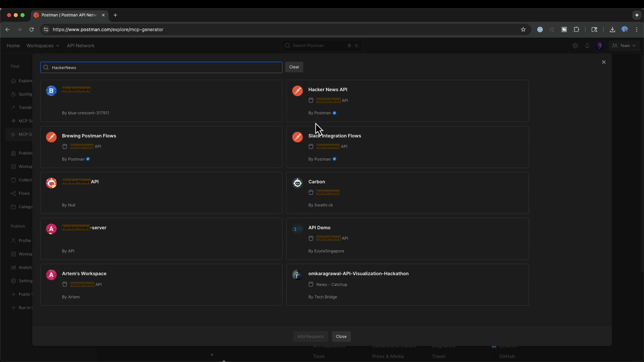Bookmark this page with the star icon
Viewport: 644px width, 362px height.
point(523,29)
